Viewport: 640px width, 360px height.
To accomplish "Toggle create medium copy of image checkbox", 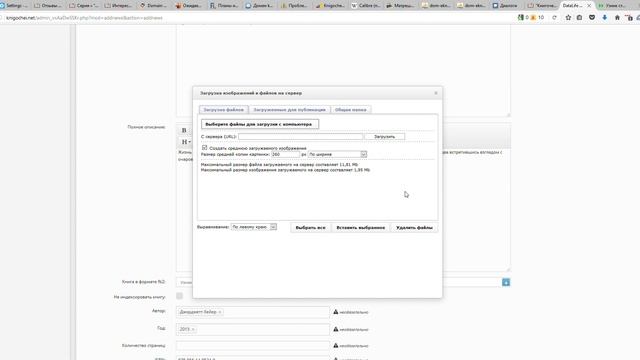I will (204, 148).
